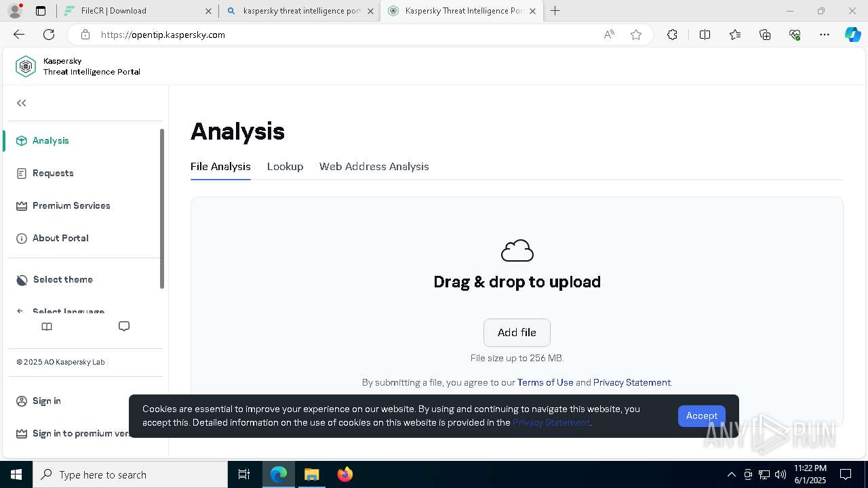Open Analysis in the sidebar
The height and width of the screenshot is (488, 868).
tap(51, 140)
